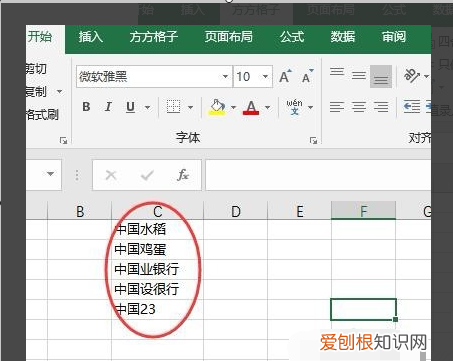453x361 pixels.
Task: Toggle Underline formatting
Action: click(x=130, y=107)
